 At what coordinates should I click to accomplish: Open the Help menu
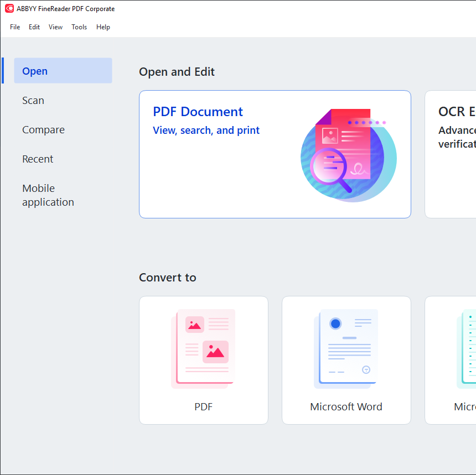[x=103, y=27]
